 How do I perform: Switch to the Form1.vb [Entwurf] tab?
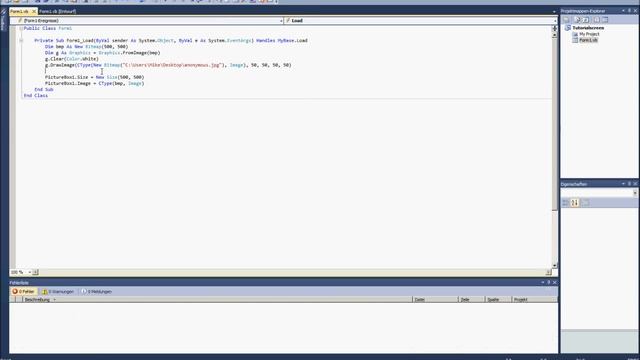[x=58, y=11]
